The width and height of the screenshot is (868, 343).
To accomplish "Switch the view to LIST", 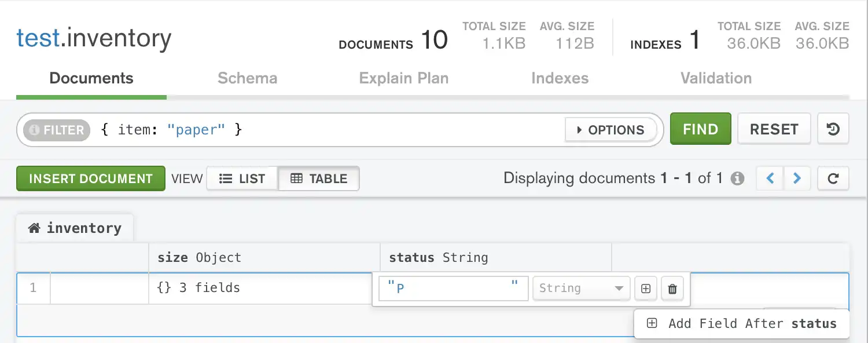I will point(242,178).
